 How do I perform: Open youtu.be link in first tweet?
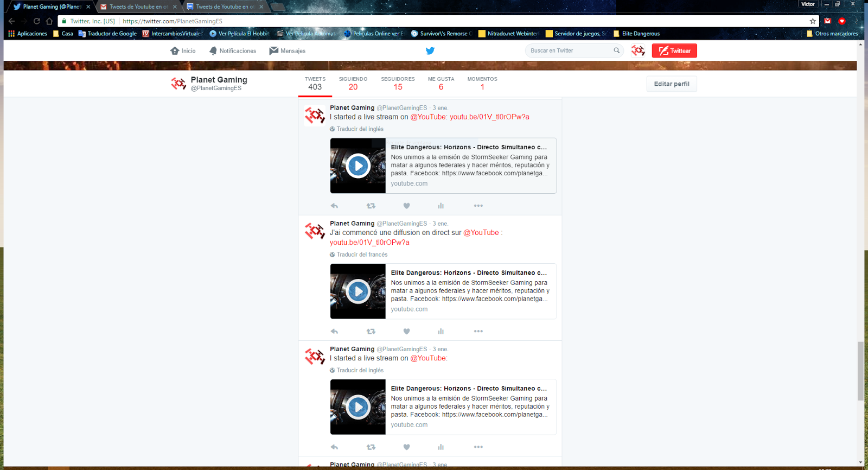[489, 117]
